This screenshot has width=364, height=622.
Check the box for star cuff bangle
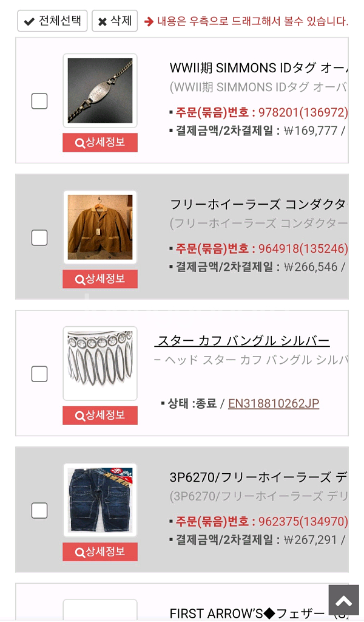pos(39,374)
